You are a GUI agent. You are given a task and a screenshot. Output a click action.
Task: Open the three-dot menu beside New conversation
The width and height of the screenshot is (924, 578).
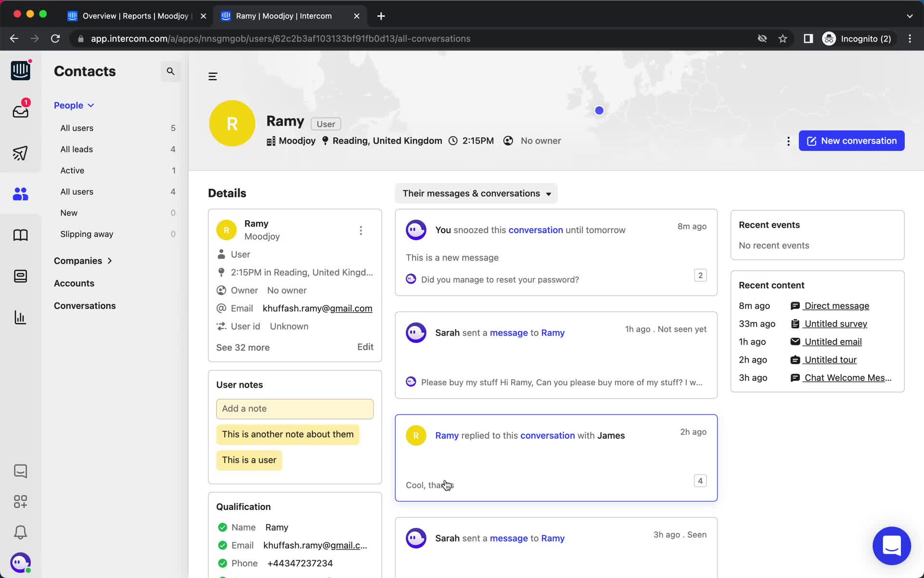coord(788,141)
